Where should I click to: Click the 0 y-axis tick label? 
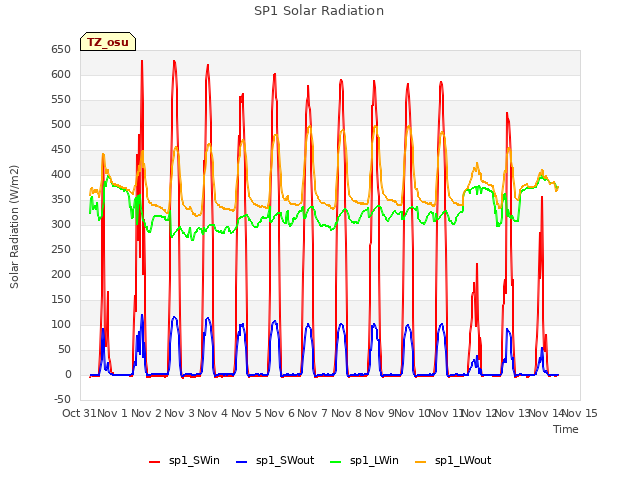click(x=68, y=374)
